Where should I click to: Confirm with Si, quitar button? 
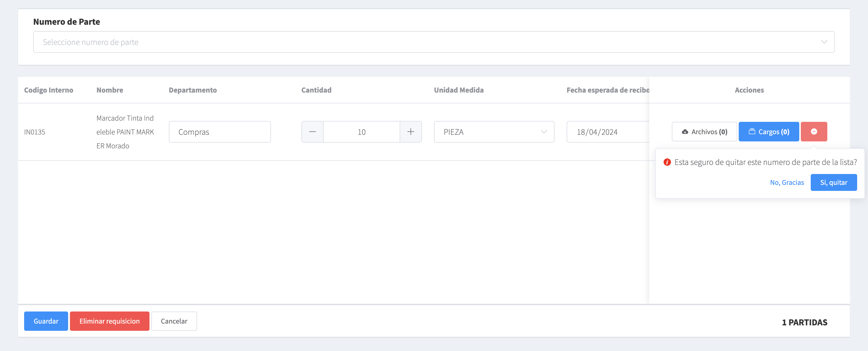[833, 182]
